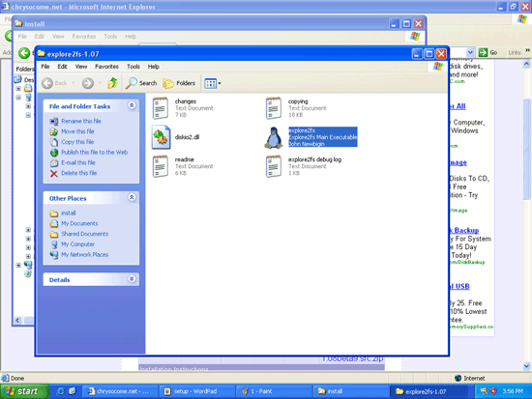Select the readme text document icon
This screenshot has width=532, height=399.
[x=161, y=166]
